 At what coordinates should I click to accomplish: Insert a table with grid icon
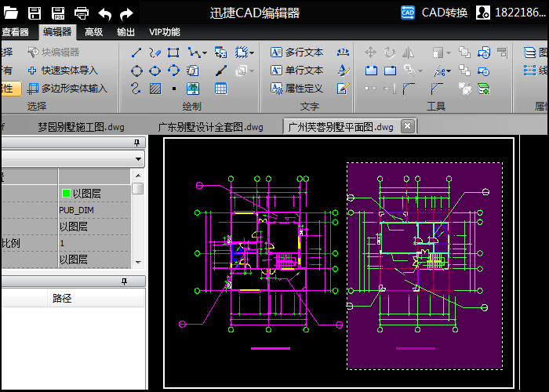pos(220,89)
